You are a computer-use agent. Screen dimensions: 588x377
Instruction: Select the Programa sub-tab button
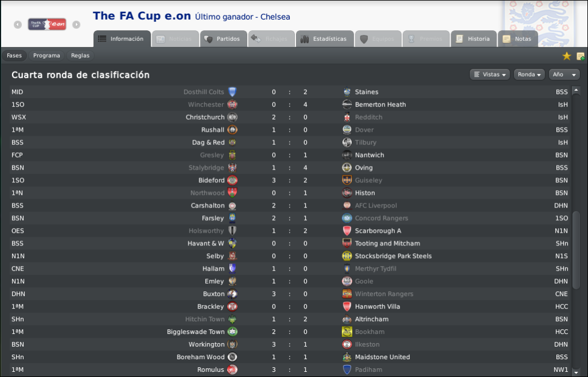tap(47, 56)
